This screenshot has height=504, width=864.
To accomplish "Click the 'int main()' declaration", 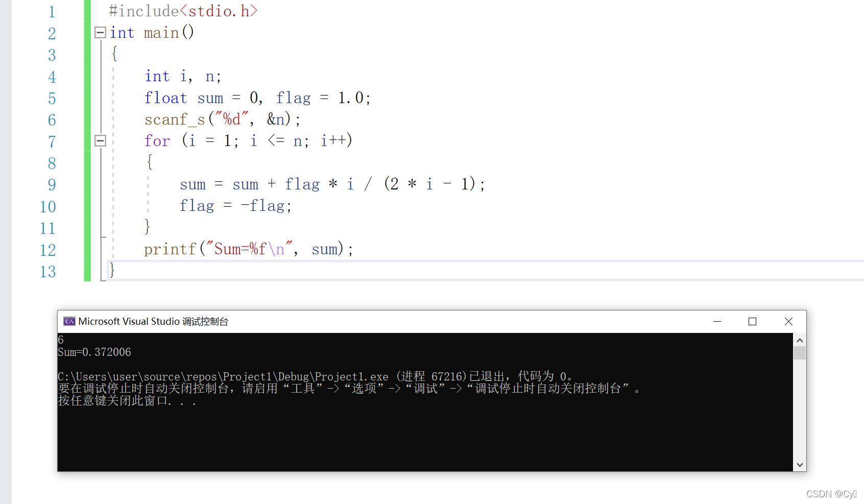I will [x=152, y=33].
